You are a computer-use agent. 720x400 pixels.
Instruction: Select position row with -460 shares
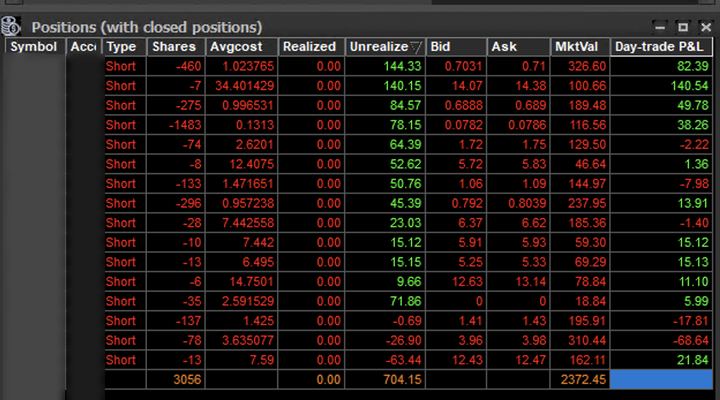click(408, 66)
